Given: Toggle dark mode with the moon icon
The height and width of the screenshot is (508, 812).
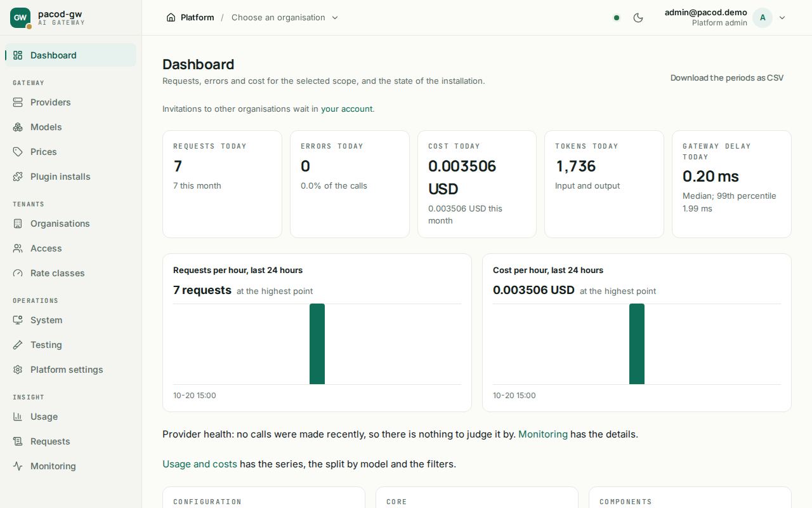Looking at the screenshot, I should 638,18.
